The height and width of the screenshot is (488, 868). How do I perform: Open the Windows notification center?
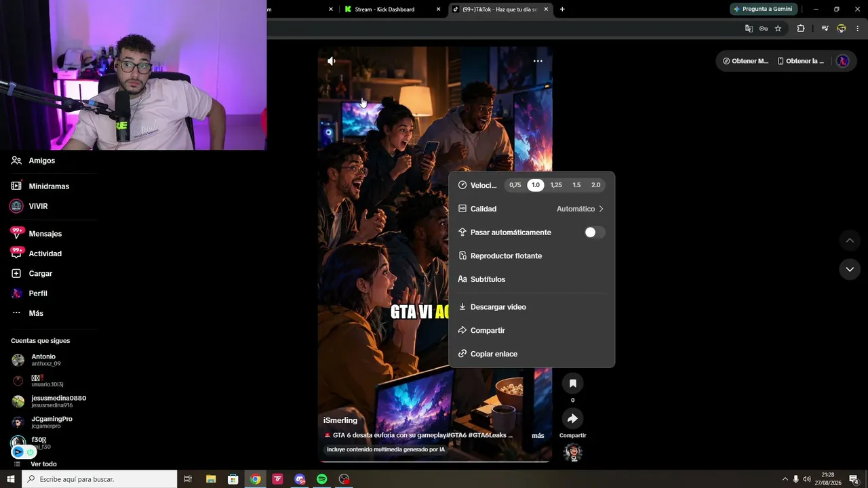[x=854, y=479]
